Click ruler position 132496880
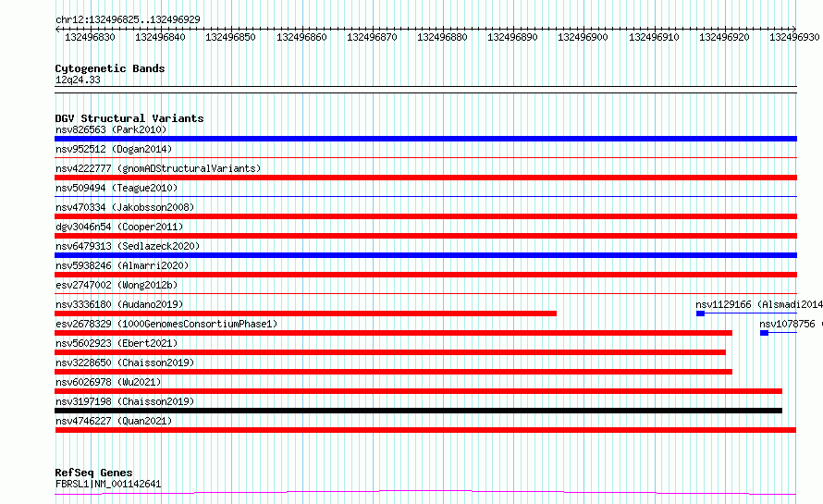The width and height of the screenshot is (823, 504). pos(442,37)
